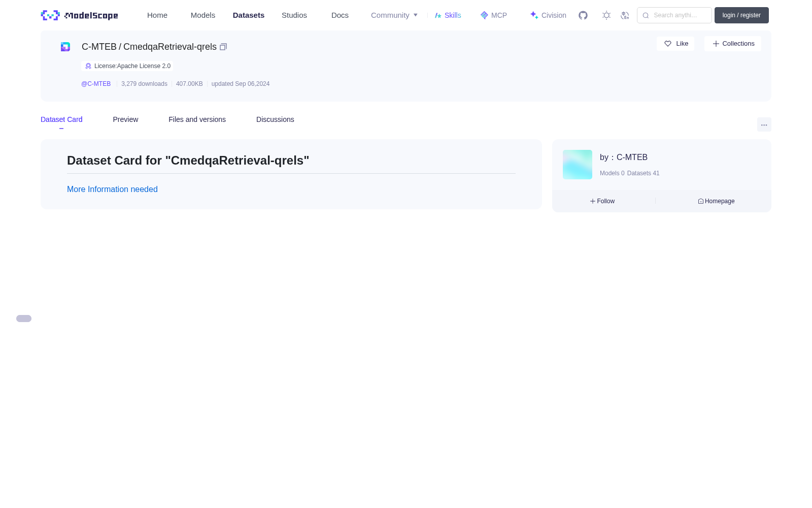This screenshot has width=812, height=508.
Task: Open the ModelScope logo homepage
Action: 79,15
